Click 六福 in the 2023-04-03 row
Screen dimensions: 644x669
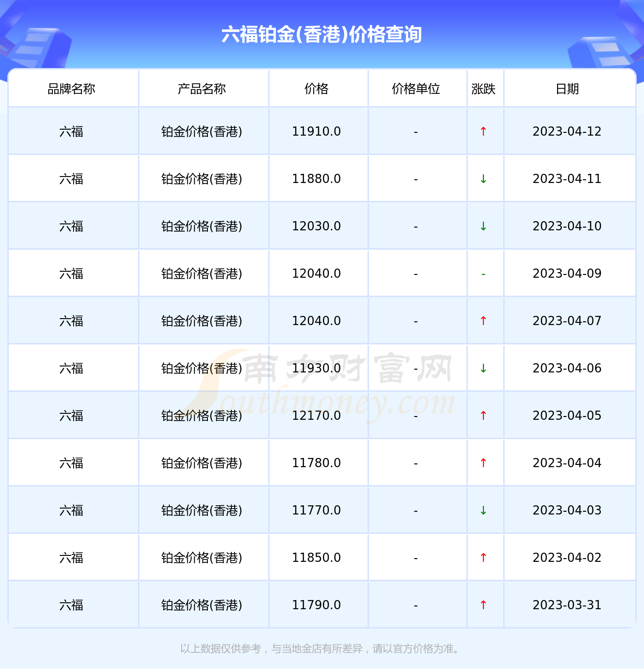click(71, 510)
